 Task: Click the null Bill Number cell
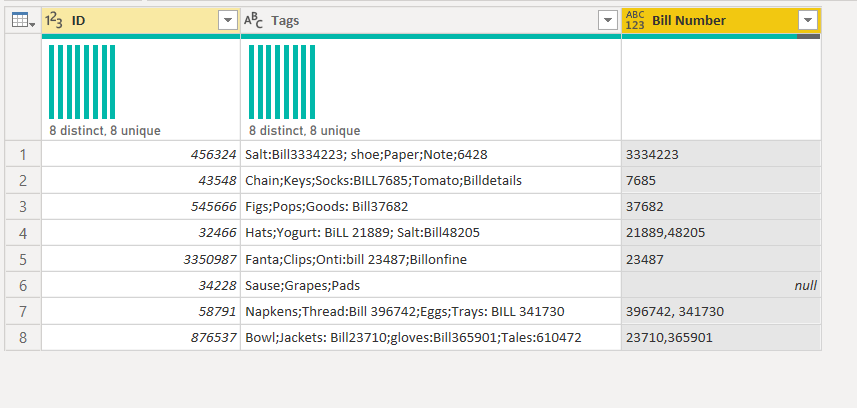tap(721, 285)
